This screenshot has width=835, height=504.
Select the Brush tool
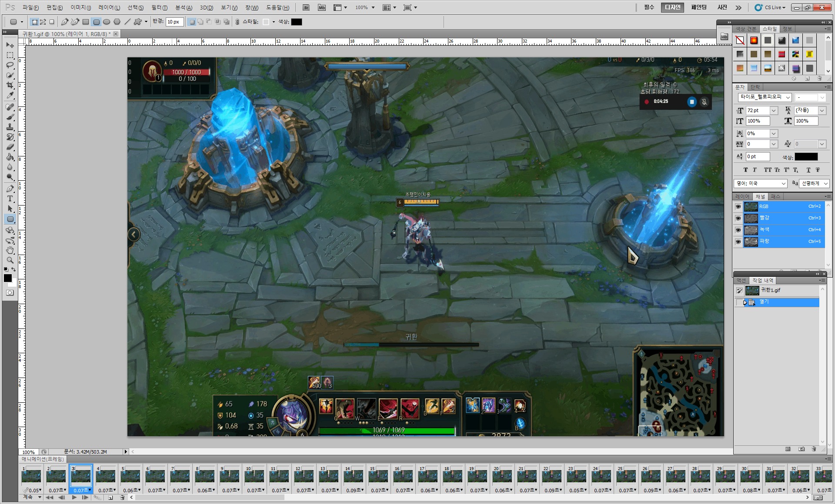pos(10,117)
